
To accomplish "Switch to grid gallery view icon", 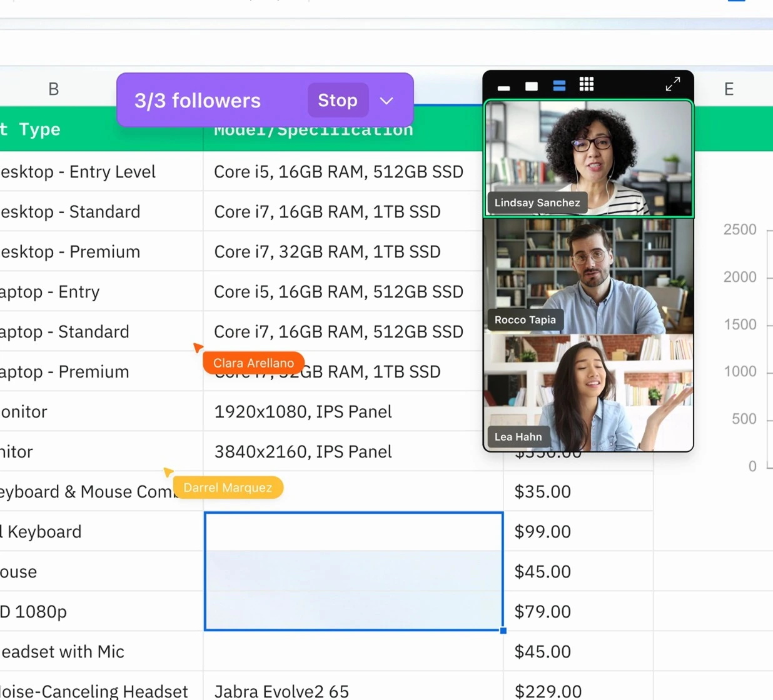I will [x=587, y=84].
